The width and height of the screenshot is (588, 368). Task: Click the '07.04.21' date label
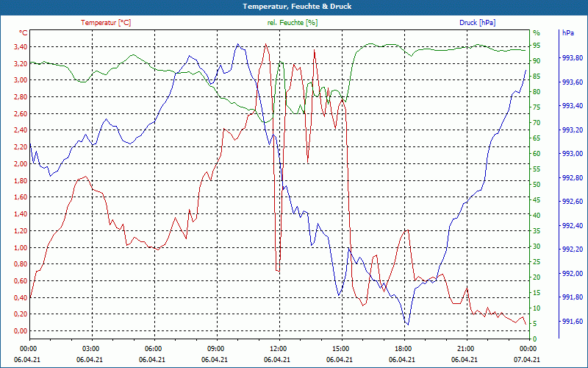click(x=528, y=359)
